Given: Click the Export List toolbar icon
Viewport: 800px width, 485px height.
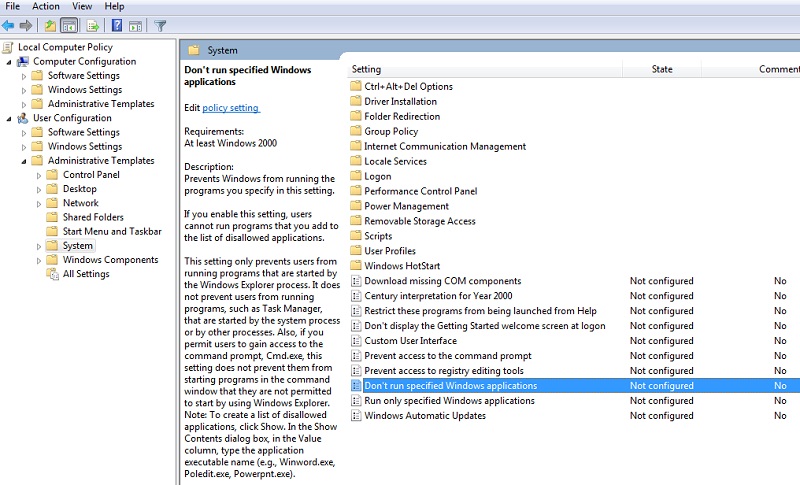Looking at the screenshot, I should click(x=92, y=25).
